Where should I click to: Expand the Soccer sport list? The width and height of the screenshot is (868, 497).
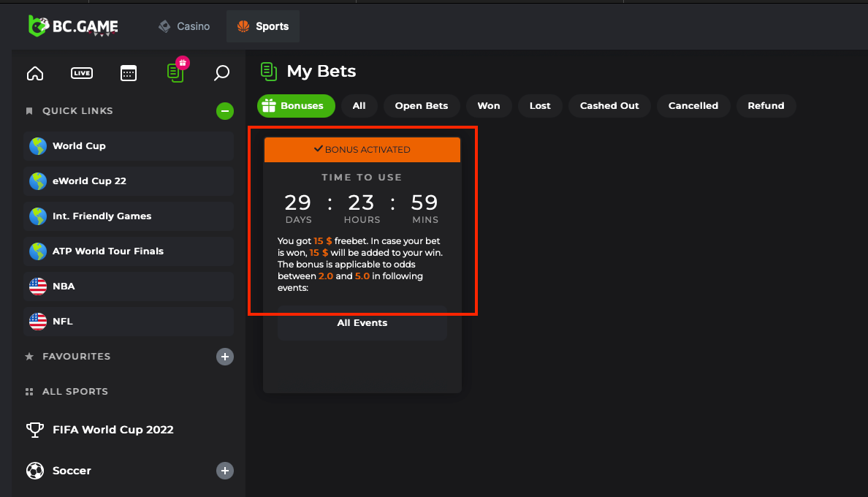[225, 471]
